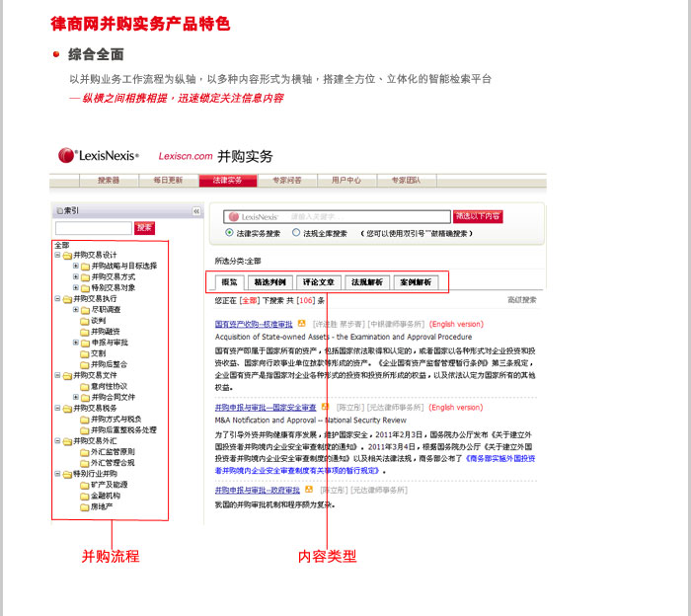Click the folder icon next to 金融机构
The image size is (691, 616).
click(85, 496)
